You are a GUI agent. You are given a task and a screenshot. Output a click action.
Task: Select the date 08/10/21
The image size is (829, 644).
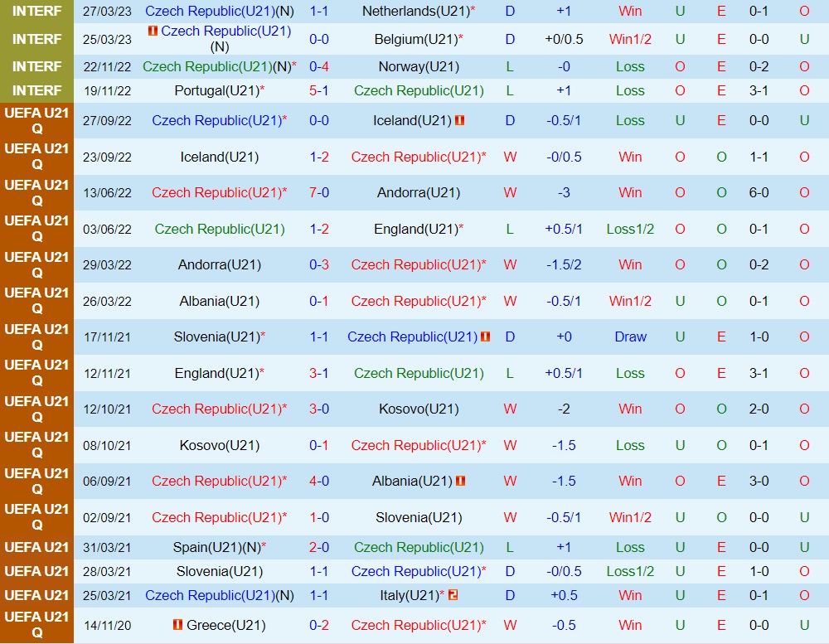107,445
